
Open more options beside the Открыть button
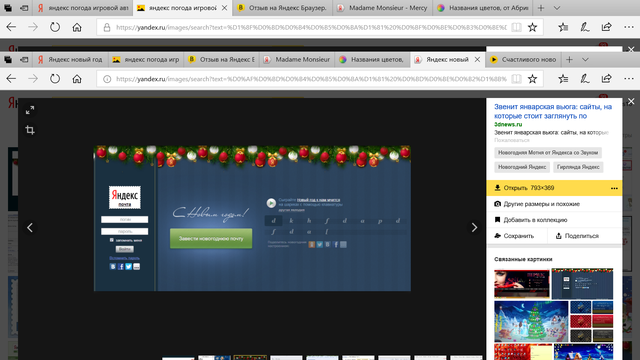pos(614,188)
